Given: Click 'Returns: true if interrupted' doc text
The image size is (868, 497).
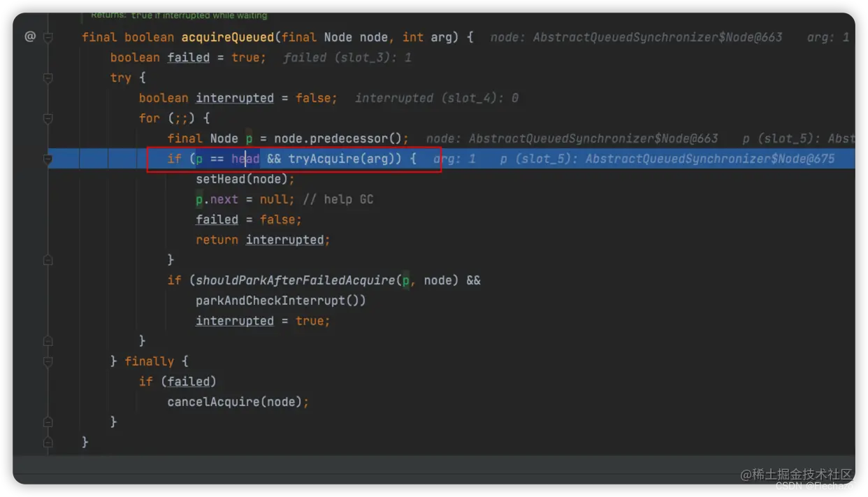Looking at the screenshot, I should [x=179, y=15].
